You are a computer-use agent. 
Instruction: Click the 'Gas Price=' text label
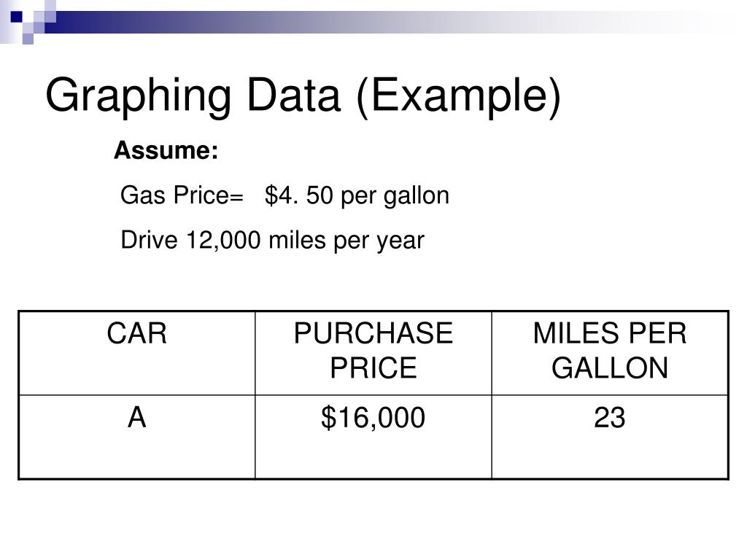click(182, 195)
